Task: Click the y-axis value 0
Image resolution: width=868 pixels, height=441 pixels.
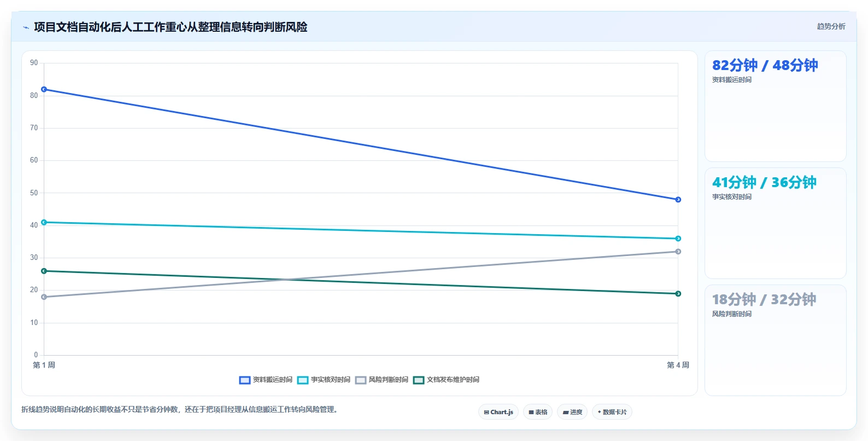Action: (x=36, y=355)
